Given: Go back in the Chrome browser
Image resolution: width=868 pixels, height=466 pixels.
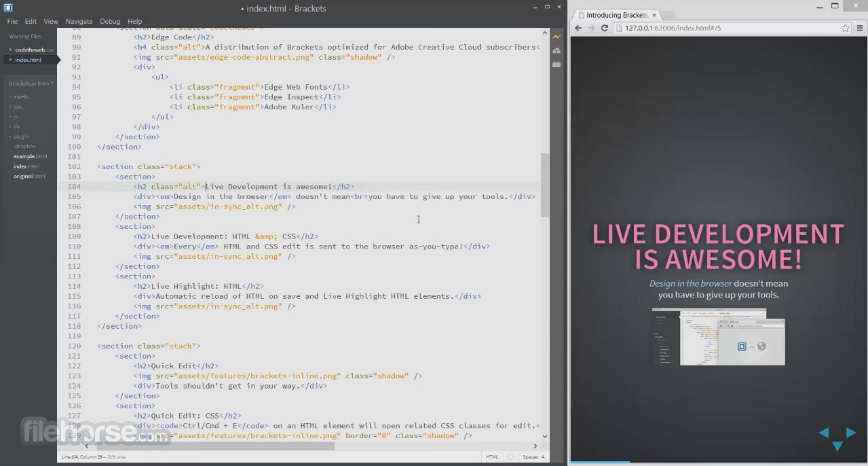Looking at the screenshot, I should [578, 28].
